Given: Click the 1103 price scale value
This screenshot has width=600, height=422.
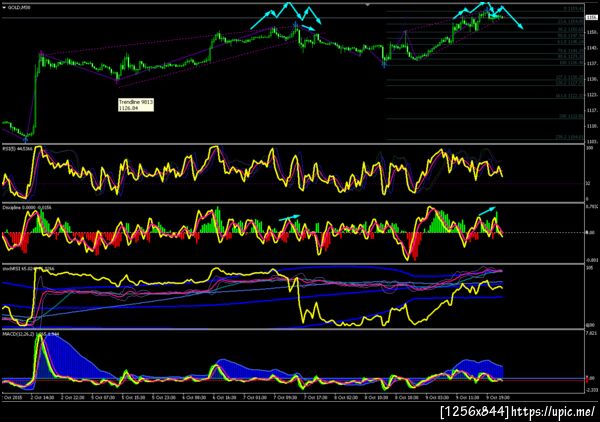Looking at the screenshot, I should click(591, 142).
